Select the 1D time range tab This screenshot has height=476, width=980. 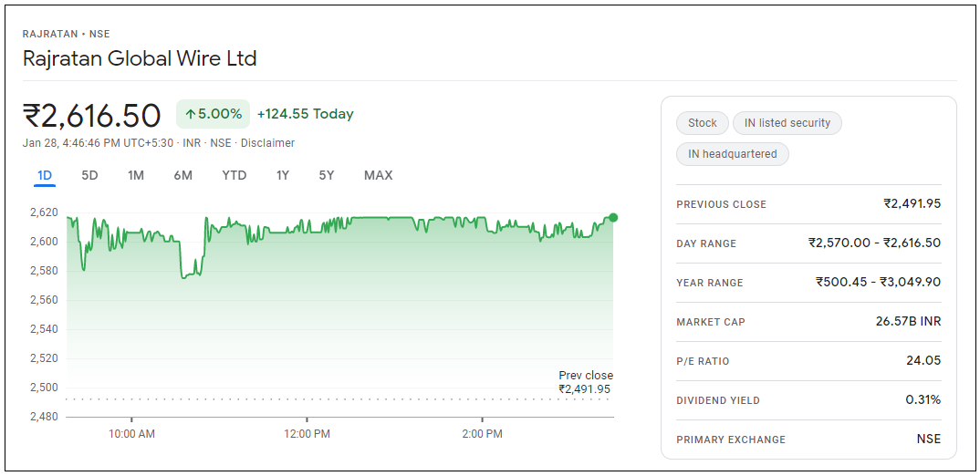(x=45, y=175)
